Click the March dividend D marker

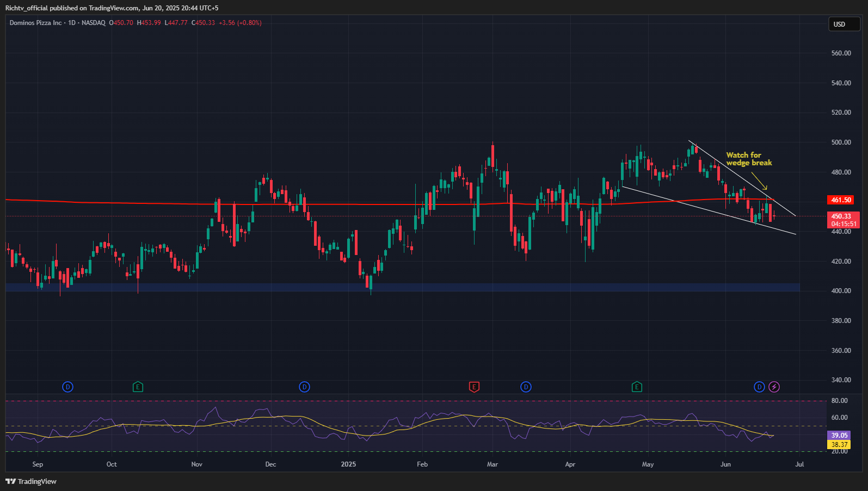[x=526, y=387]
